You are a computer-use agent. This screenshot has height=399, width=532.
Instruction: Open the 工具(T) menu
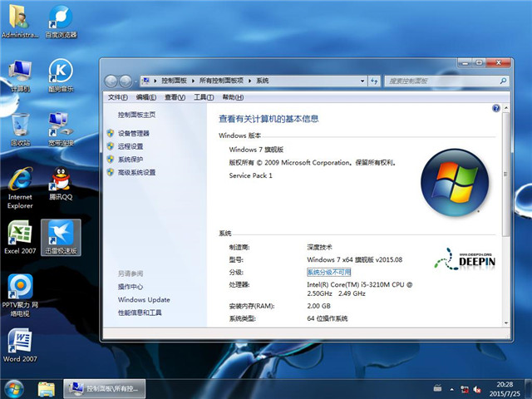click(203, 97)
